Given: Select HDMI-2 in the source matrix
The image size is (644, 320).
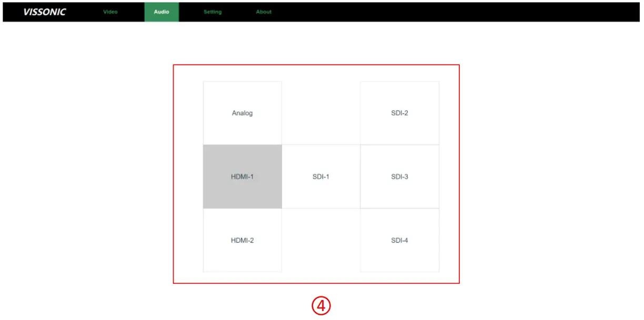Looking at the screenshot, I should pyautogui.click(x=242, y=240).
